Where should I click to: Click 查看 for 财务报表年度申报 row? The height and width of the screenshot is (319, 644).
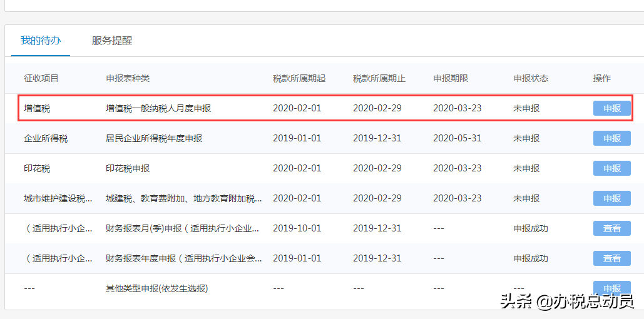tap(611, 258)
